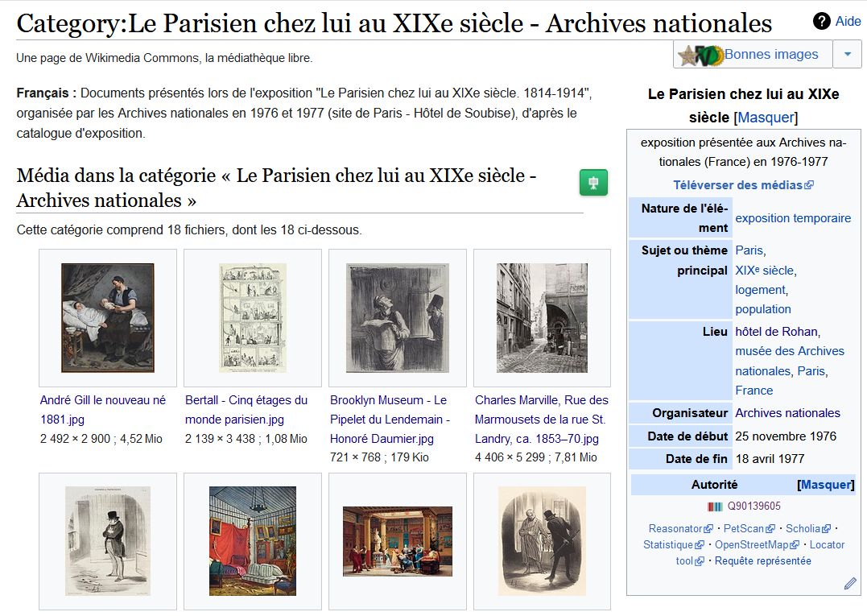Open the Aide help link

coord(848,22)
